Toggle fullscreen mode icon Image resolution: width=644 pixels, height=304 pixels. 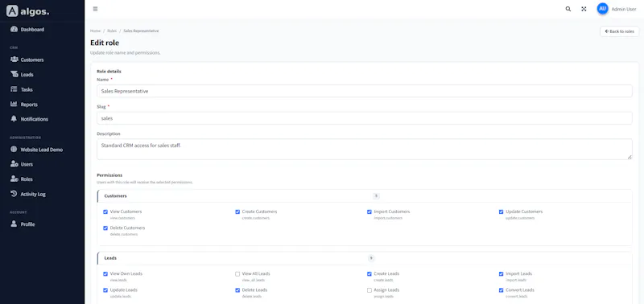(584, 9)
